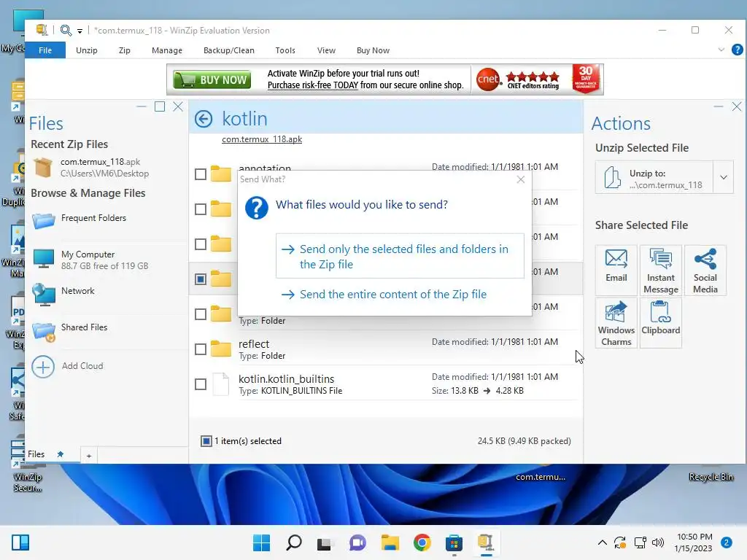This screenshot has width=747, height=560.
Task: Open Quick Access toolbar dropdown arrow
Action: (x=80, y=31)
